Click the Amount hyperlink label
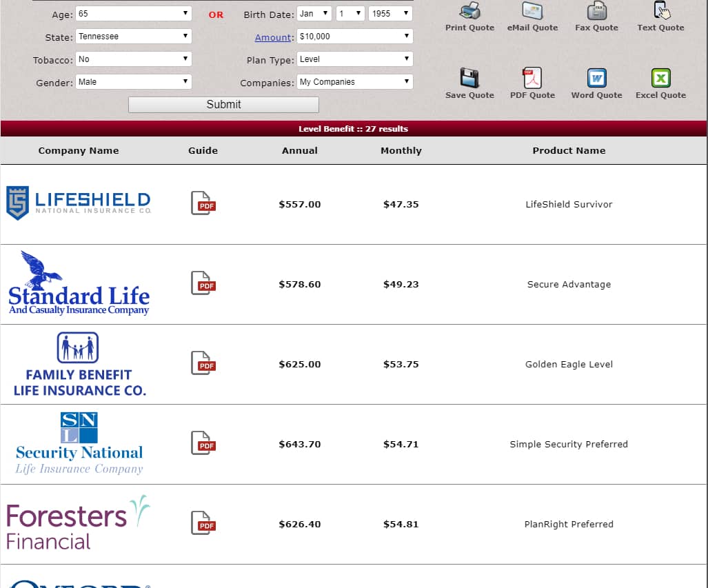This screenshot has width=708, height=588. click(x=273, y=37)
